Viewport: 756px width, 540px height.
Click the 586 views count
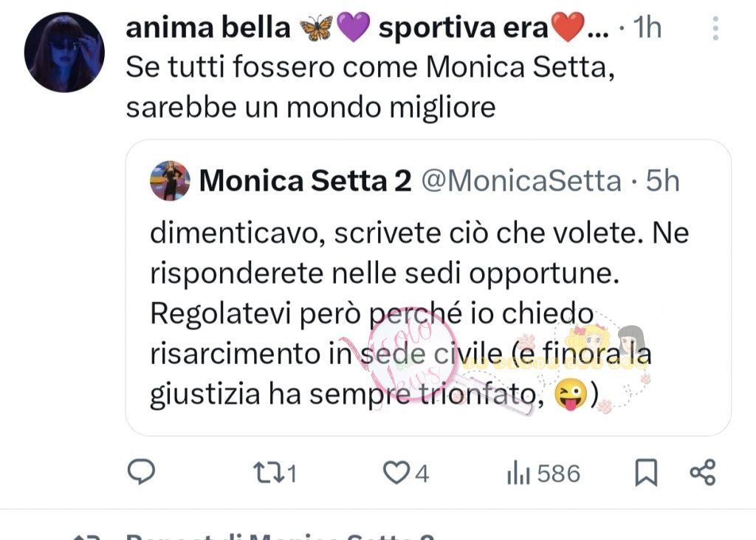coord(558,474)
